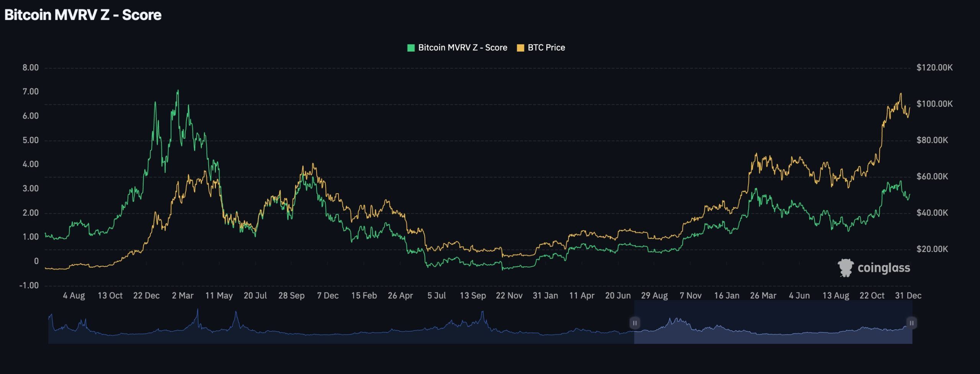Viewport: 980px width, 374px height.
Task: Click the 2.00 left axis label
Action: tap(31, 213)
